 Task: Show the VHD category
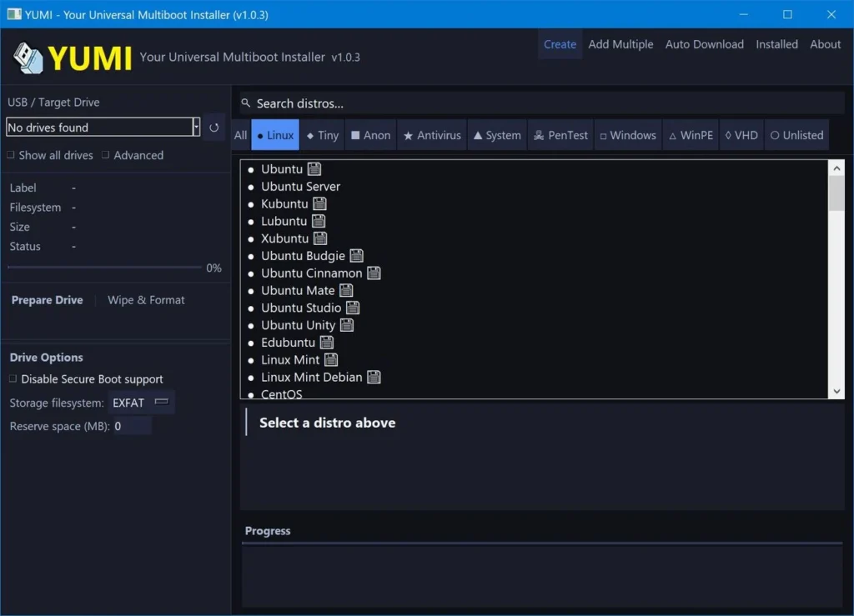(741, 135)
